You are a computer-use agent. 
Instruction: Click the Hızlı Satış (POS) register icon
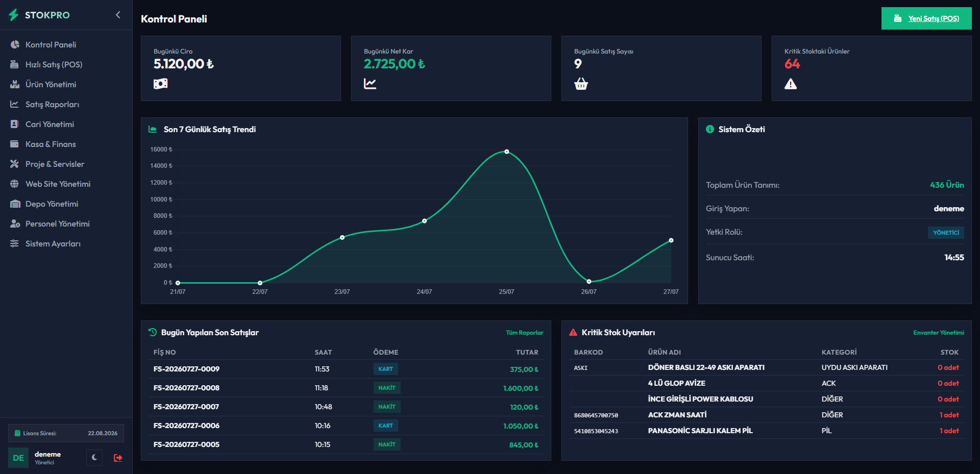click(14, 64)
